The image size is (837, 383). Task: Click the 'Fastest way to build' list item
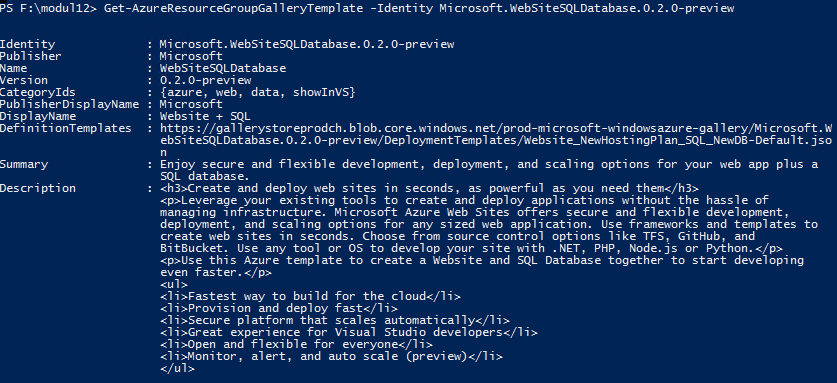pos(310,296)
